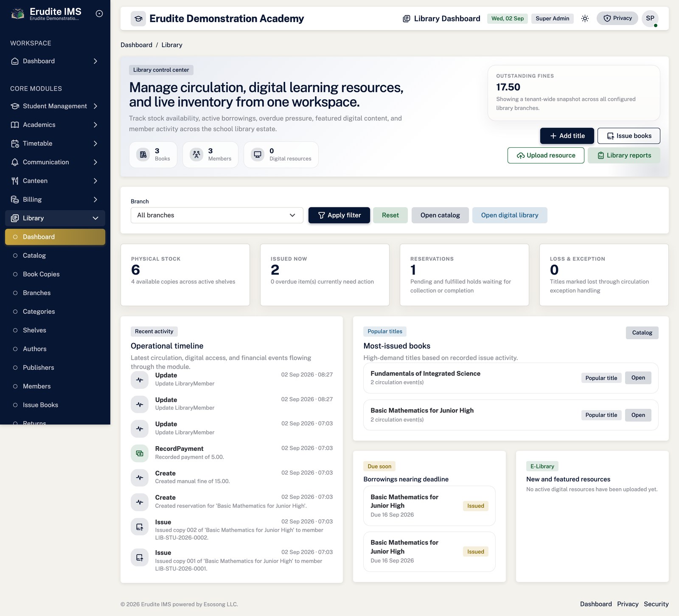Click icon beside 'Issued copy 002' entry

tap(140, 527)
